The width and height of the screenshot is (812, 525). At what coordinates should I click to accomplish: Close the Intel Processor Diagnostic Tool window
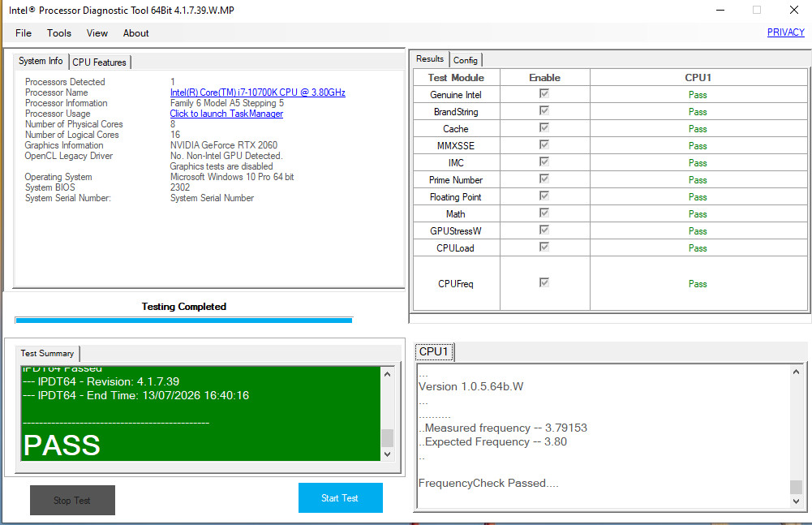794,10
